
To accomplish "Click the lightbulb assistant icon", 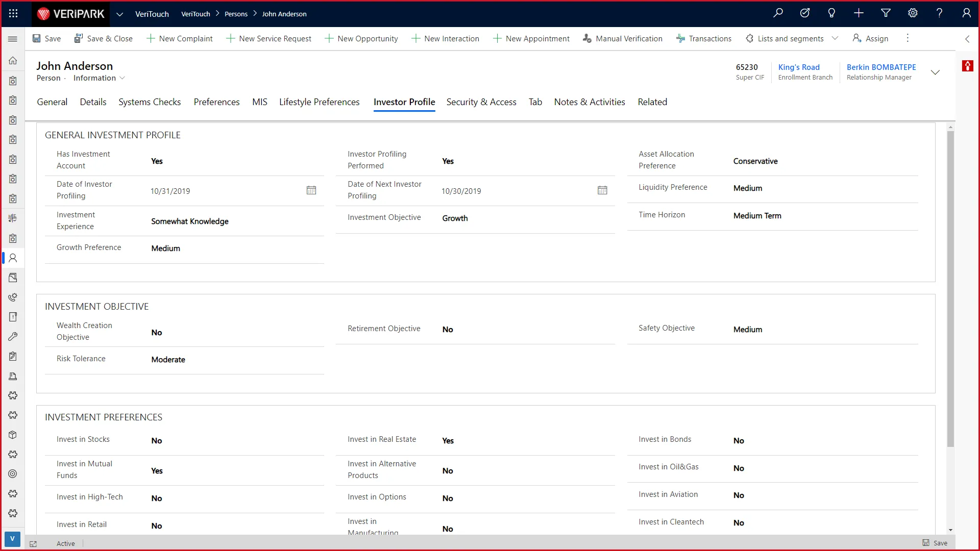I will click(831, 13).
